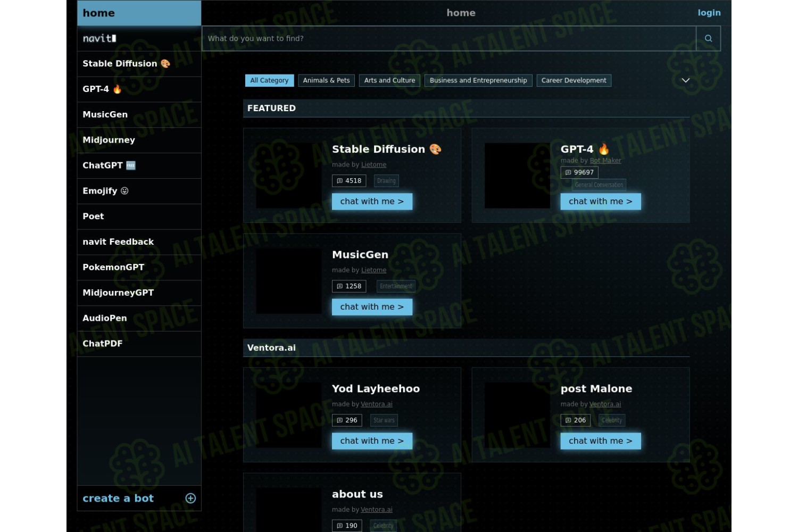The height and width of the screenshot is (532, 798).
Task: Chat with Stable Diffusion bot
Action: (372, 202)
